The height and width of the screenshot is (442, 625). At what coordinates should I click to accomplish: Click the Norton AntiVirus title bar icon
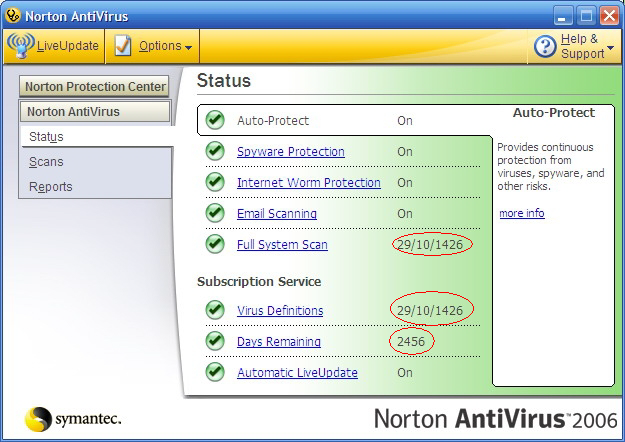(x=12, y=16)
